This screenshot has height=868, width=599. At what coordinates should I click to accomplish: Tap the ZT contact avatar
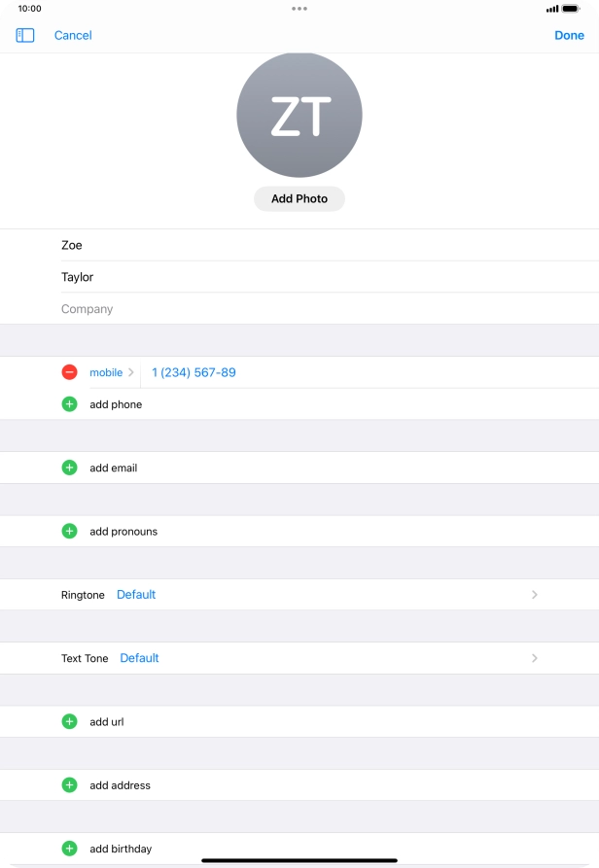299,116
